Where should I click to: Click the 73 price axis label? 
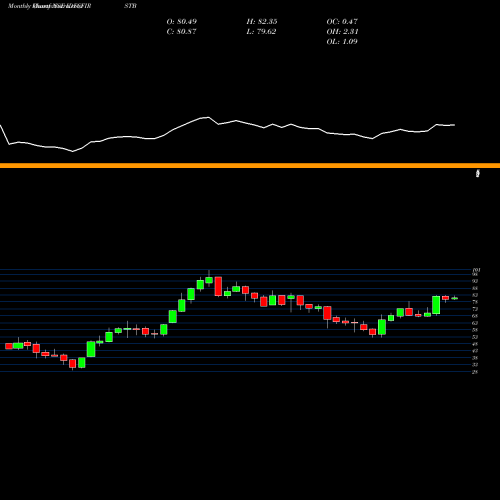pos(475,309)
